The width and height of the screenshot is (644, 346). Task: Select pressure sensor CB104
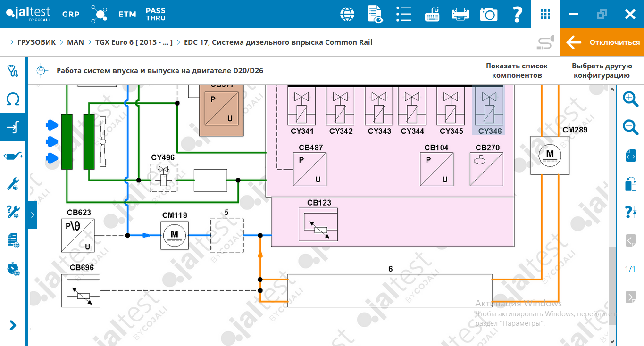(437, 169)
